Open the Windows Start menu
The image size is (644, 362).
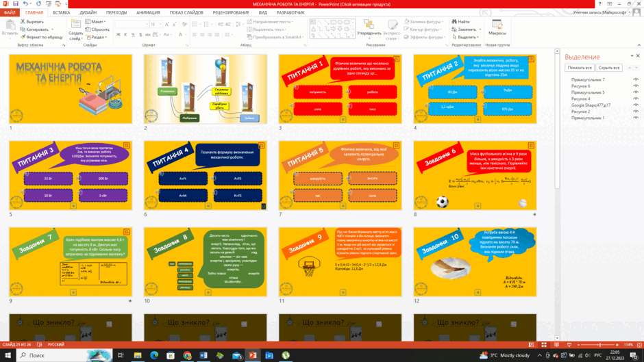click(8, 355)
